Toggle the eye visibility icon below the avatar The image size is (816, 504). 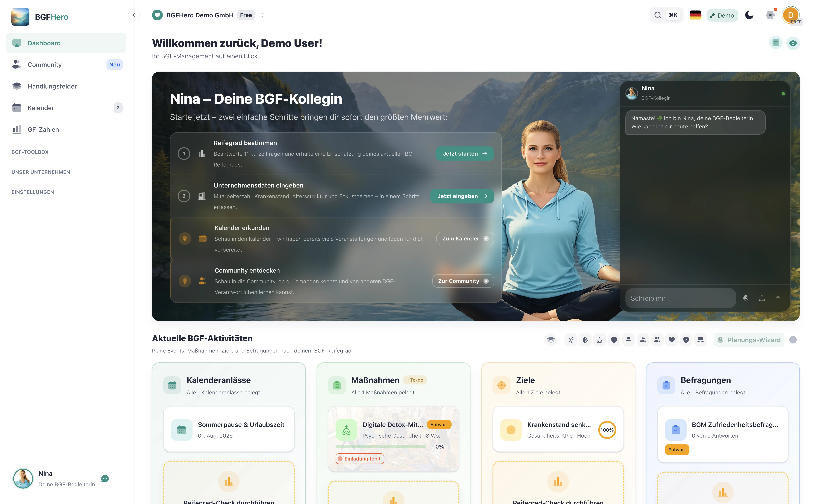pyautogui.click(x=793, y=43)
